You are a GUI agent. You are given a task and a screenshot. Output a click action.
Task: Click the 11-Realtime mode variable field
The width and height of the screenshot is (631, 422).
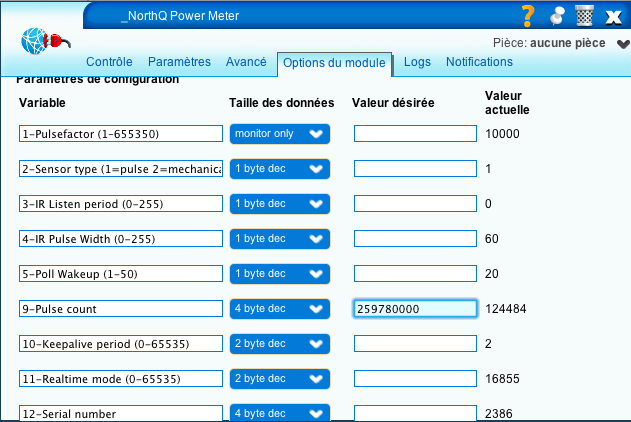click(x=121, y=379)
